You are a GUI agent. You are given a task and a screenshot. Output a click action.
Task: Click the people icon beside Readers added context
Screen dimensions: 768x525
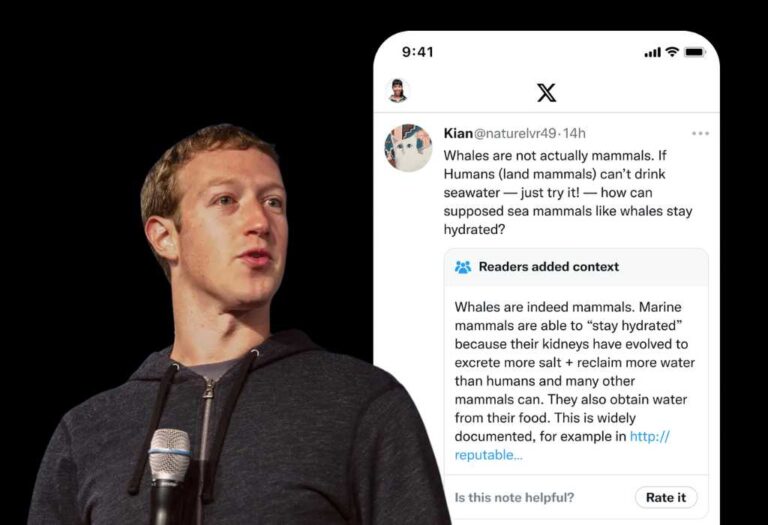pos(463,267)
